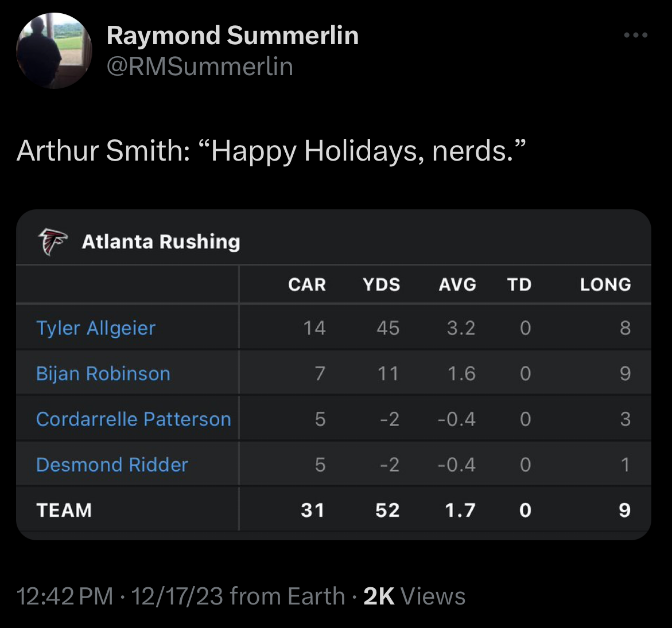This screenshot has height=628, width=672.
Task: Open Cordarrelle Patterson player link
Action: click(134, 419)
